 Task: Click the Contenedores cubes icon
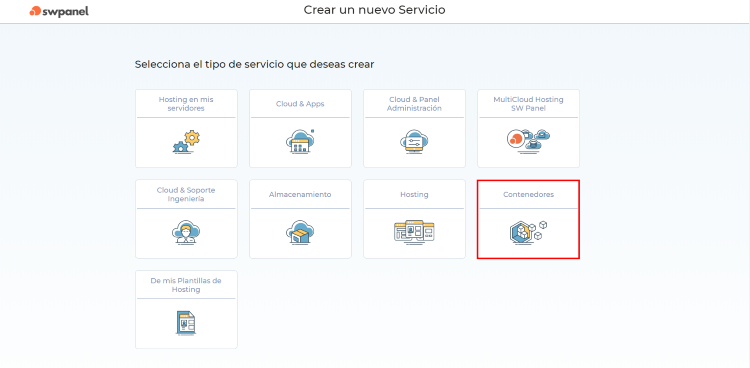coord(529,233)
